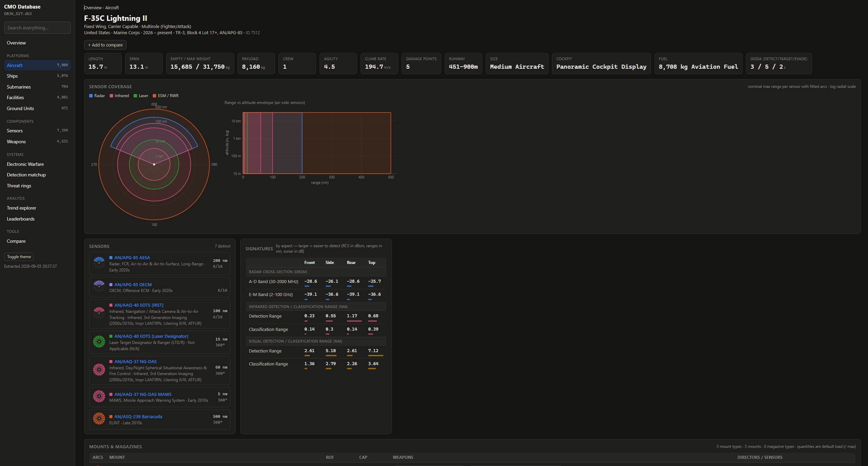Click the Size Medium Aircraft card

tap(517, 64)
